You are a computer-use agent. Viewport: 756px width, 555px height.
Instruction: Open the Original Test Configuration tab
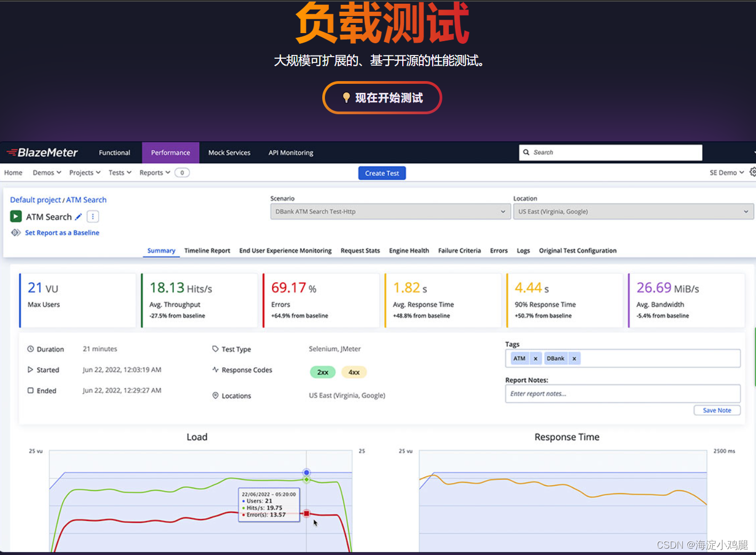pos(578,250)
